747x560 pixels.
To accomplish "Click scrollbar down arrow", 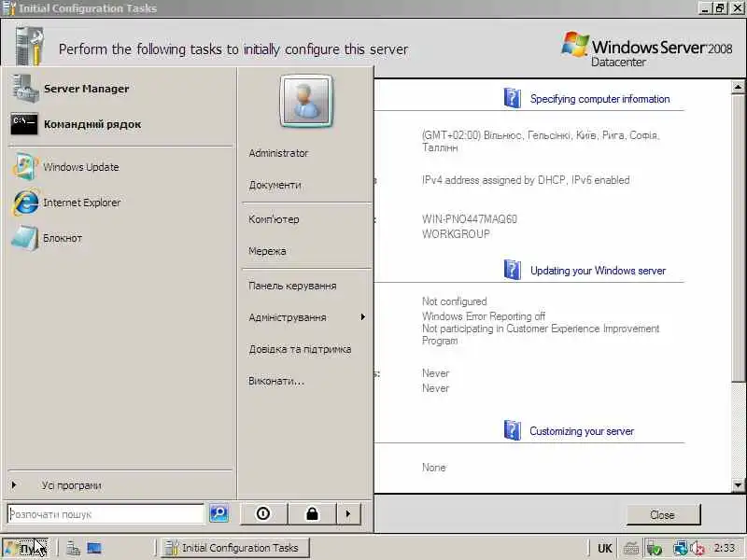I will (738, 485).
